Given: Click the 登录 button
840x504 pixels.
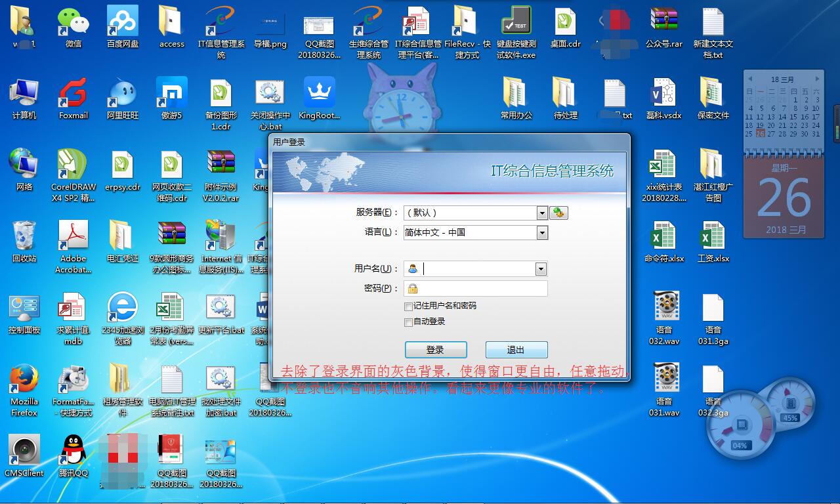Looking at the screenshot, I should (436, 350).
